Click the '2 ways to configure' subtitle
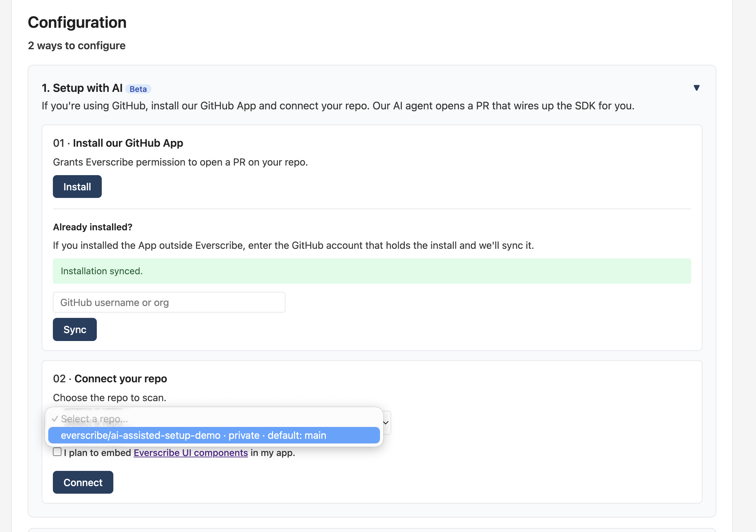The image size is (756, 532). click(77, 46)
